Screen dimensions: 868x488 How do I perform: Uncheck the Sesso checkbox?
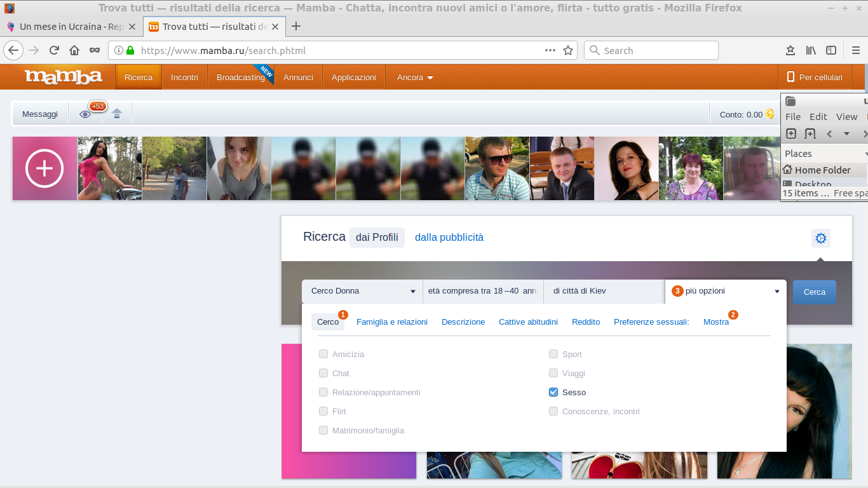coord(553,392)
